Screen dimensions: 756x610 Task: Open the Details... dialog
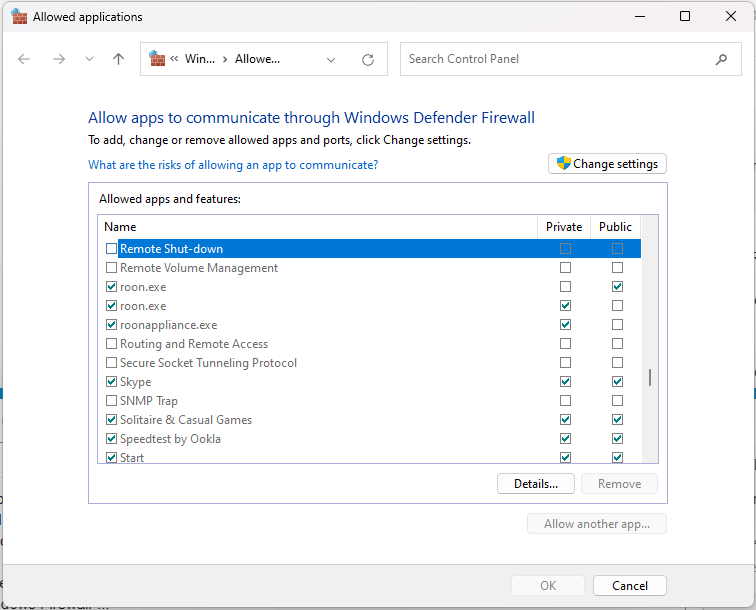536,484
